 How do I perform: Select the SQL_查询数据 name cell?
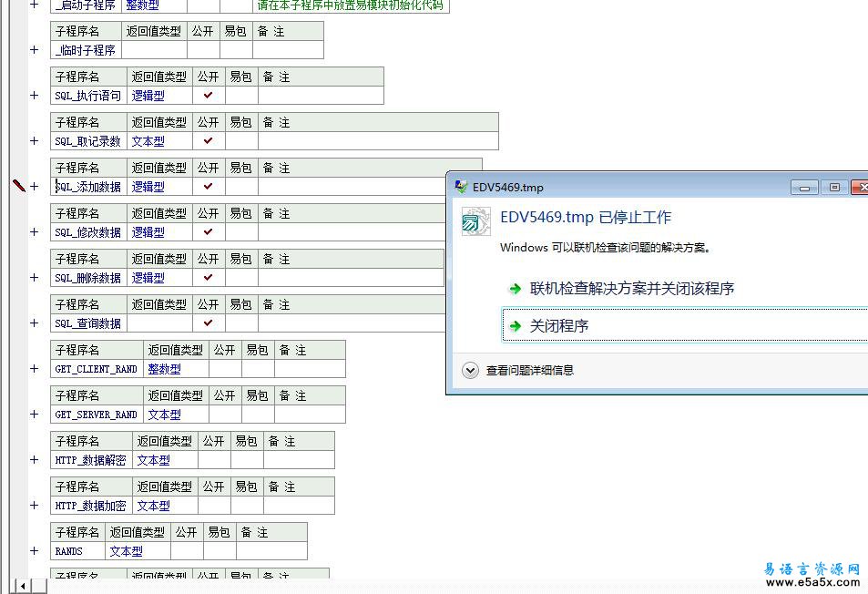pyautogui.click(x=88, y=323)
